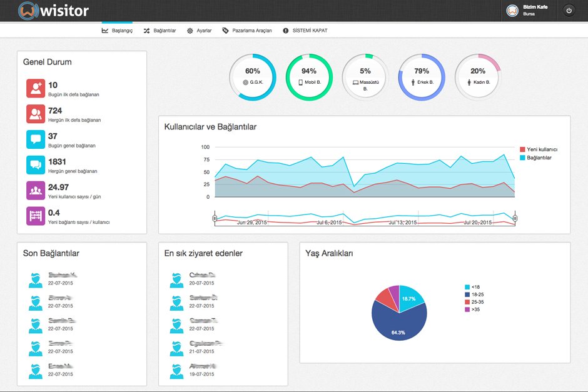
Task: Click the red new-user icon beside 10
Action: tap(35, 88)
